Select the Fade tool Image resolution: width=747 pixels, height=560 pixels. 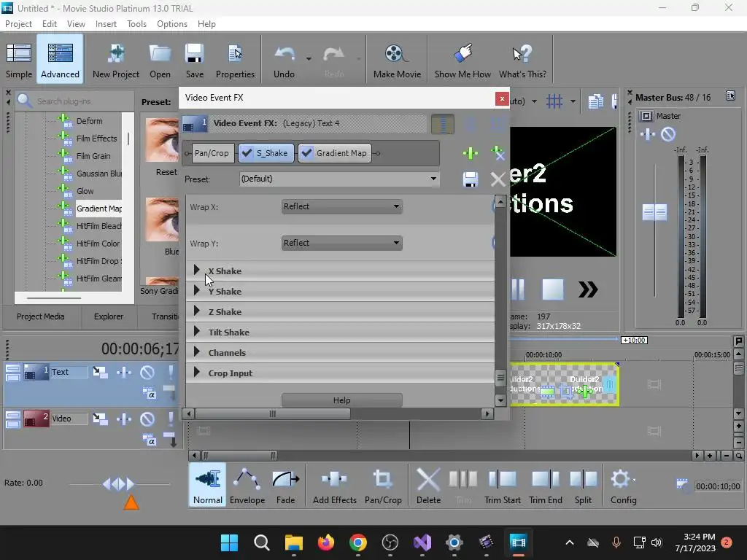286,486
